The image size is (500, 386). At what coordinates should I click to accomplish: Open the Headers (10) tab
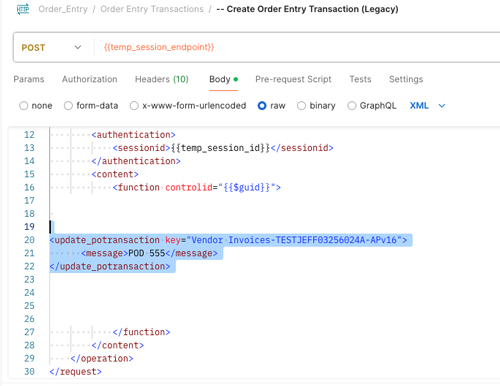(x=162, y=79)
